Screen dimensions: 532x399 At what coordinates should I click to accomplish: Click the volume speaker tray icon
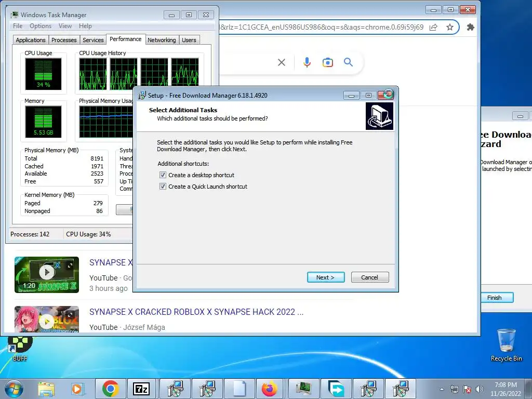click(480, 389)
